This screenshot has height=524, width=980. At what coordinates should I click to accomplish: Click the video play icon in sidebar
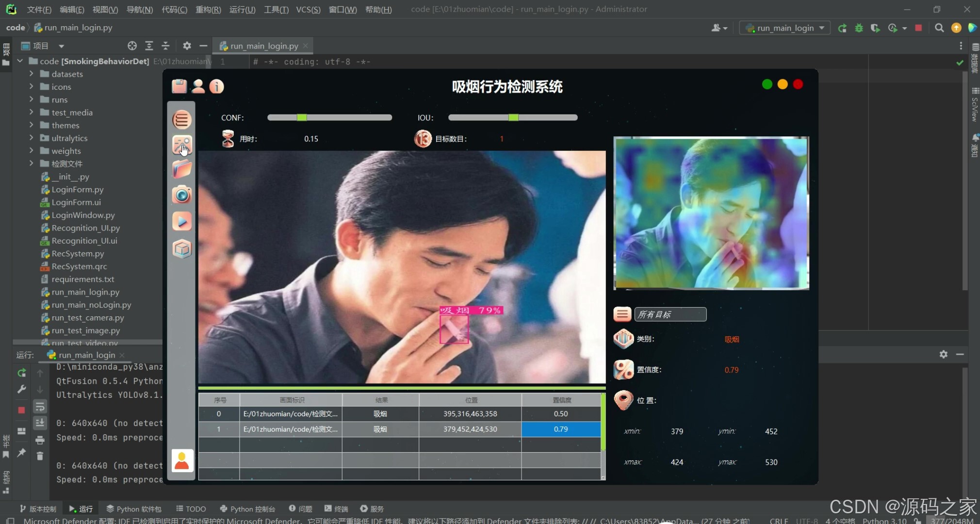pyautogui.click(x=182, y=222)
